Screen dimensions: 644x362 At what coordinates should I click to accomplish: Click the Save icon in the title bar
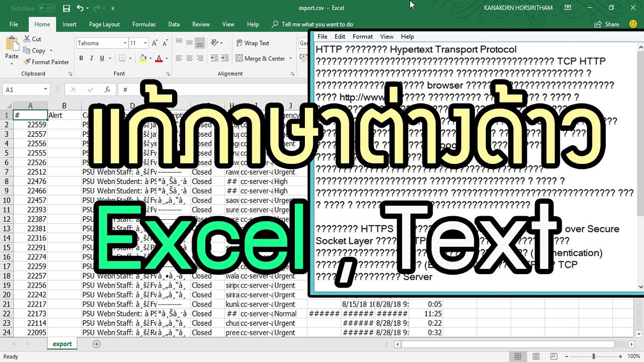coord(66,8)
